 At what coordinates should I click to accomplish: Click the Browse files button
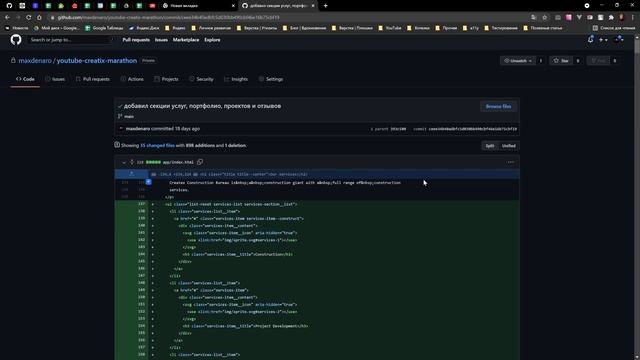point(498,107)
